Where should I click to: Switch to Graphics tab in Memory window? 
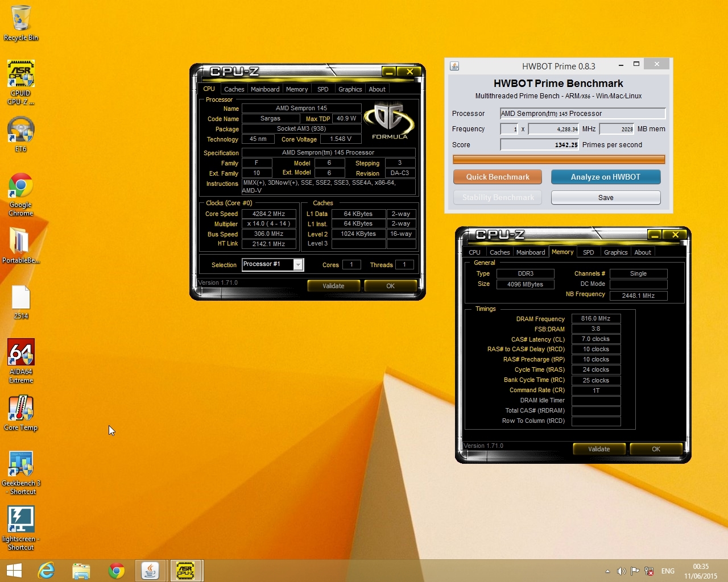point(615,252)
